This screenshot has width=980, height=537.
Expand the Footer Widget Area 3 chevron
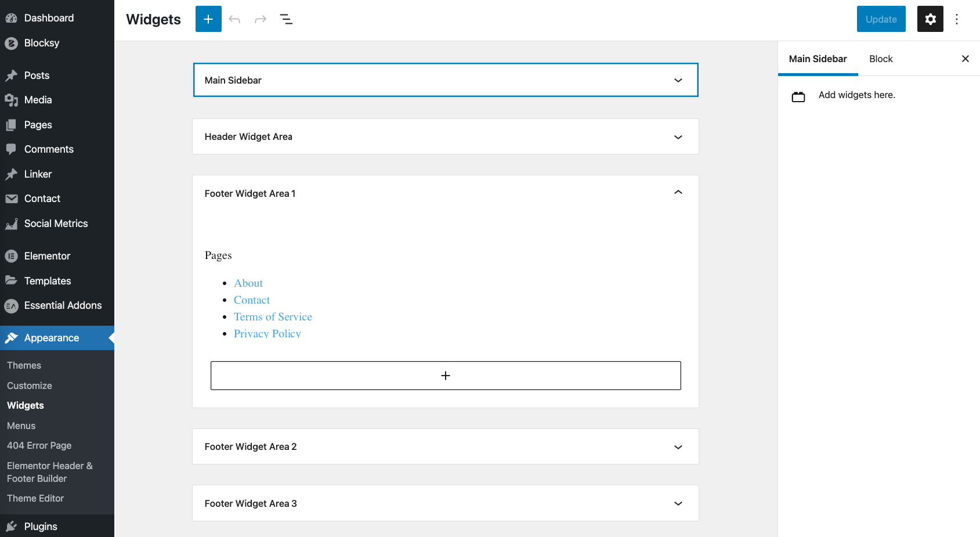tap(678, 503)
